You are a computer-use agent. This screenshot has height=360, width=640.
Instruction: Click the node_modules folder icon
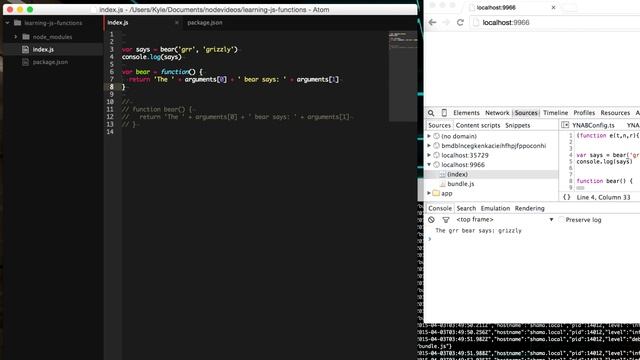click(26, 37)
